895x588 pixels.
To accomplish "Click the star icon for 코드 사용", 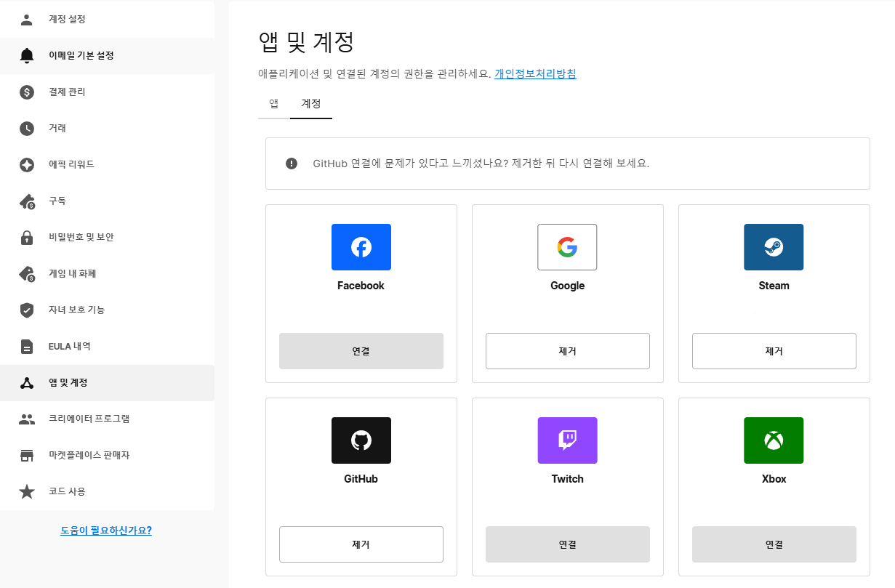I will pyautogui.click(x=27, y=492).
